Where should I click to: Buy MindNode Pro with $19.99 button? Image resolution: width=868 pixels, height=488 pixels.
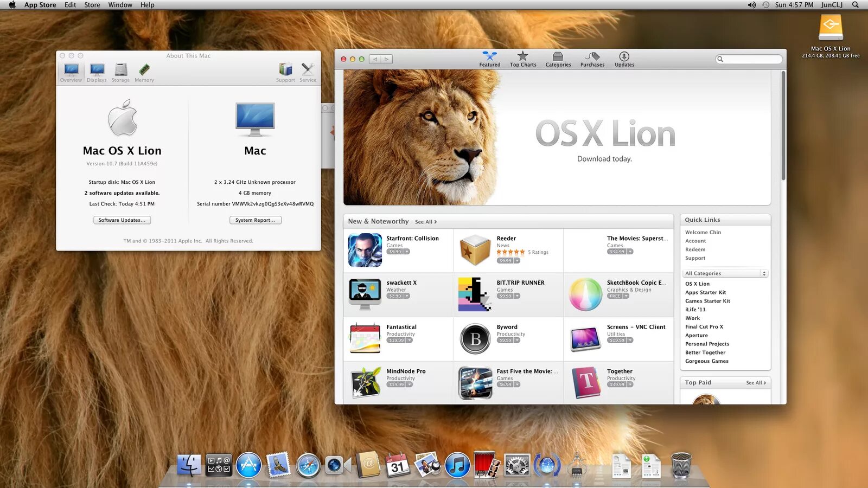pos(396,384)
